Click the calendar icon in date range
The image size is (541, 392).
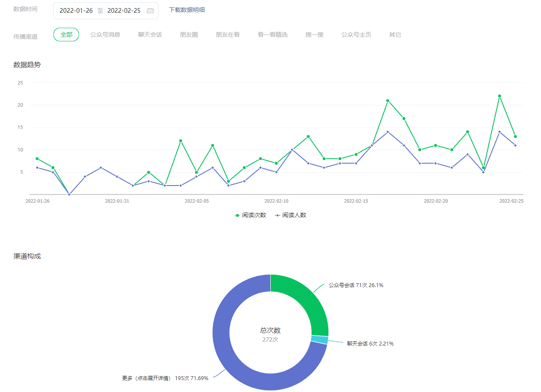[x=150, y=11]
